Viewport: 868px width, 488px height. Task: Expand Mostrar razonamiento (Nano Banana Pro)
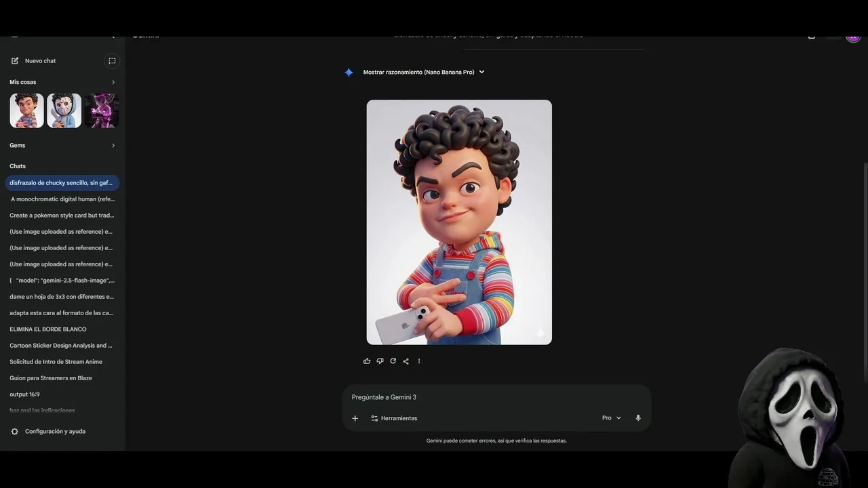tap(424, 72)
